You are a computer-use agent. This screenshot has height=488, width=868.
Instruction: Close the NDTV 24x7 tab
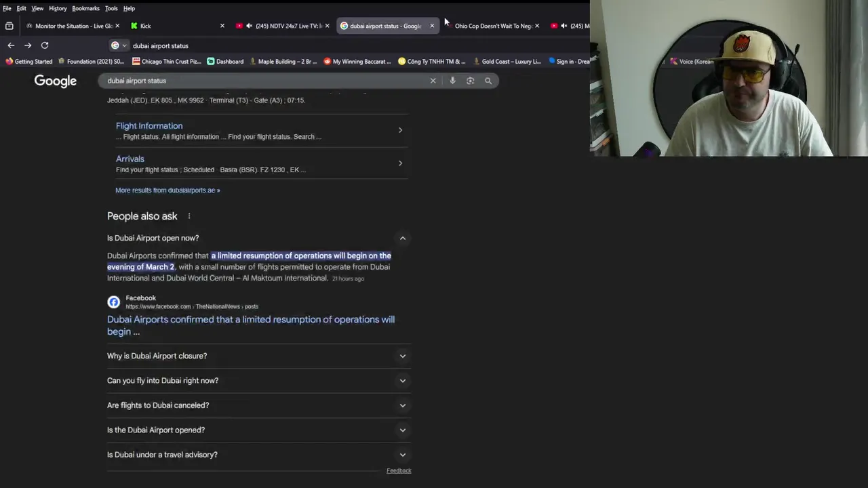tap(327, 26)
